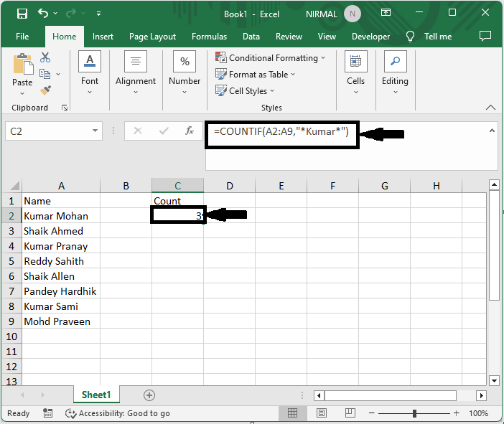Viewport: 504px width, 424px height.
Task: Save the workbook with the floppy icon
Action: pyautogui.click(x=22, y=14)
